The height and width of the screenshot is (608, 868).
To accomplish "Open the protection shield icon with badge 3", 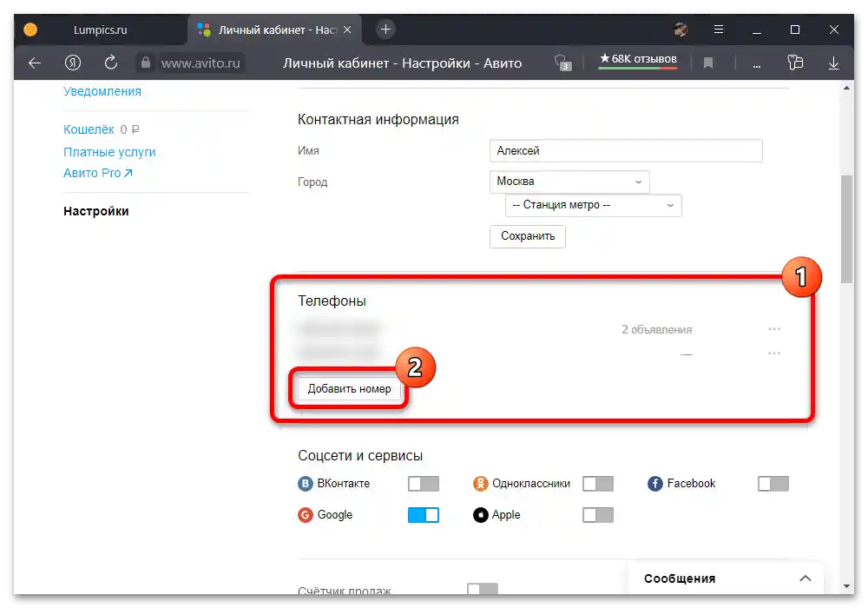I will point(562,63).
